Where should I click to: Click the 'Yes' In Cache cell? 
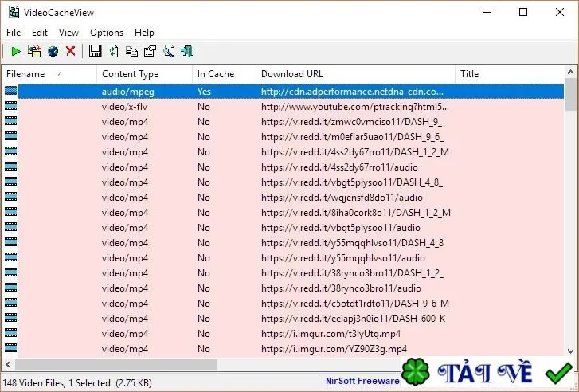204,92
